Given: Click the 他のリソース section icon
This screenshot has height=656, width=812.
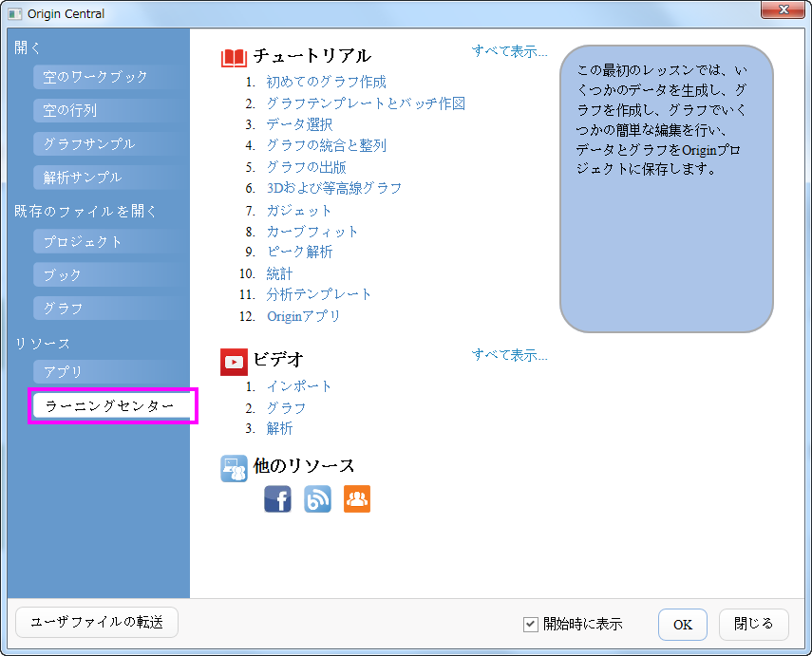Looking at the screenshot, I should click(x=234, y=469).
